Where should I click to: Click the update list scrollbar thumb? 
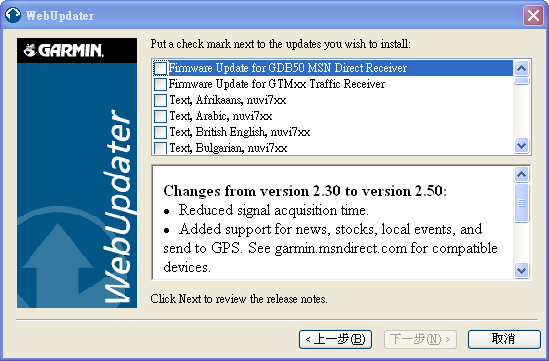[522, 81]
